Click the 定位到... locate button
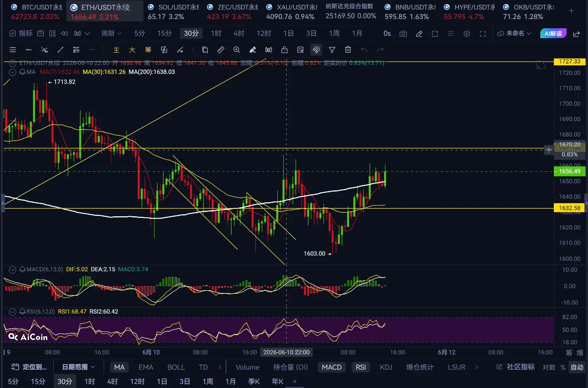588x388 pixels. pos(29,367)
